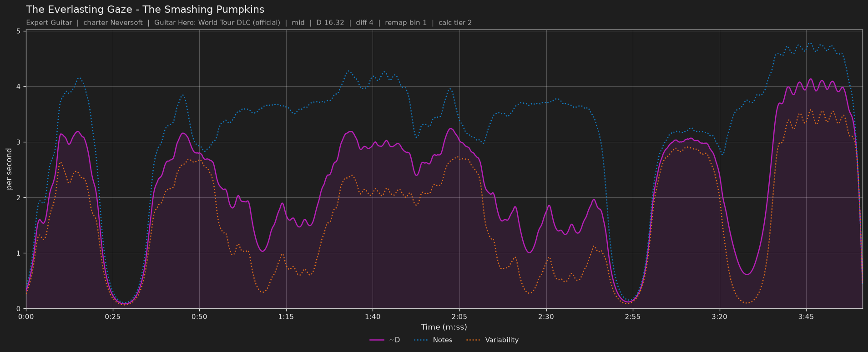Click the blue dotted Notes legend swatch
The image size is (868, 352).
pos(422,340)
